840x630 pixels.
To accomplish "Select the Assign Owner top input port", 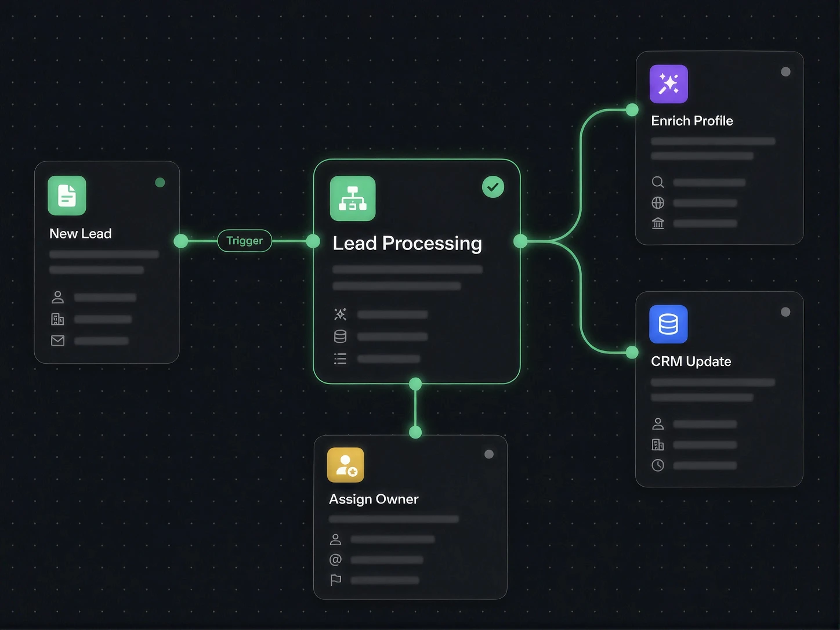I will (x=415, y=432).
